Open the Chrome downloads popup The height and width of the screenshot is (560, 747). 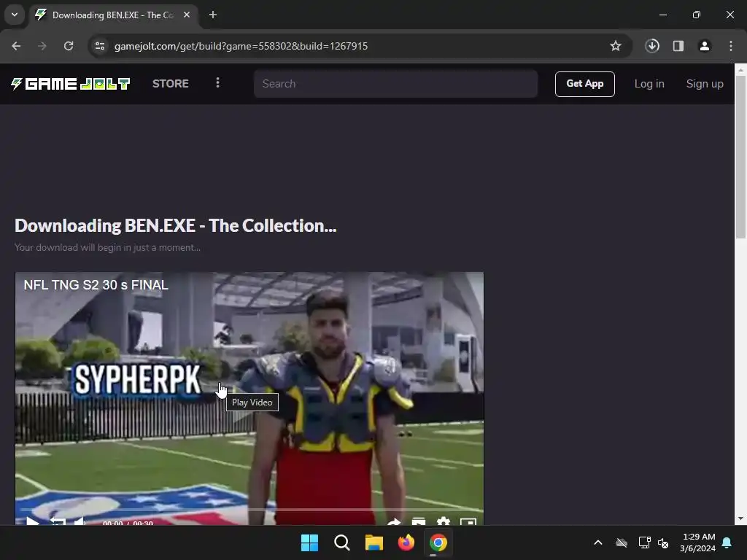pyautogui.click(x=652, y=46)
